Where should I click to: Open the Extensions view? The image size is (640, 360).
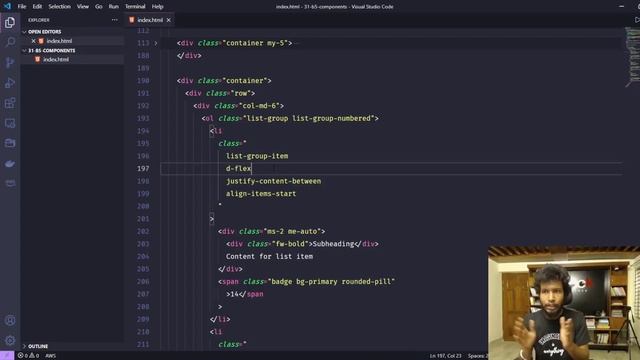pos(10,103)
